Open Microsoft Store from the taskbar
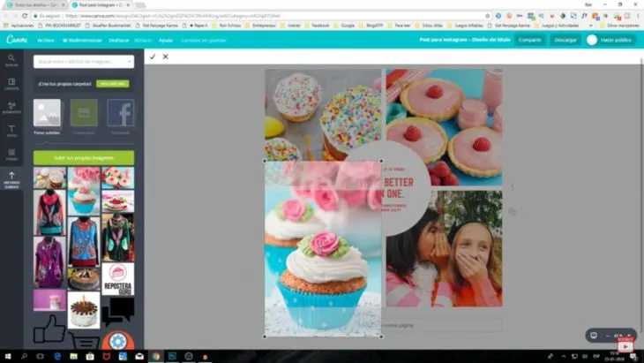The image size is (644, 363). pos(90,357)
